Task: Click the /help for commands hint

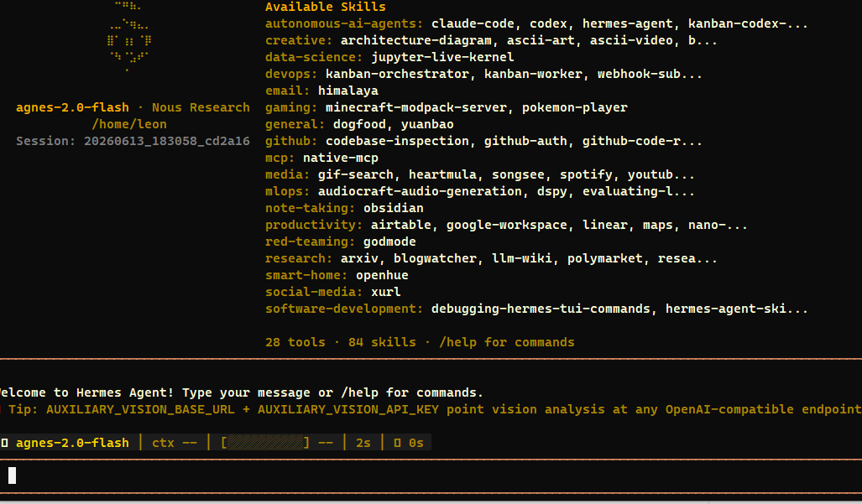Action: [x=506, y=342]
